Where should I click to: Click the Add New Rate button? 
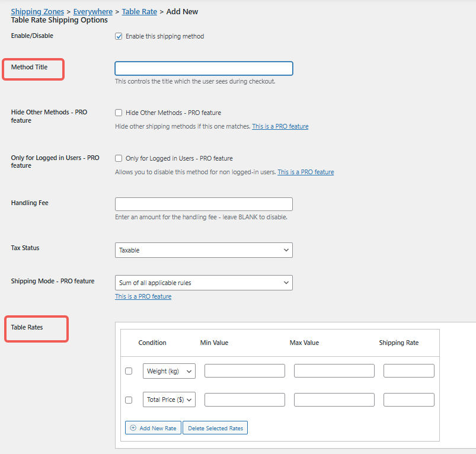(153, 427)
